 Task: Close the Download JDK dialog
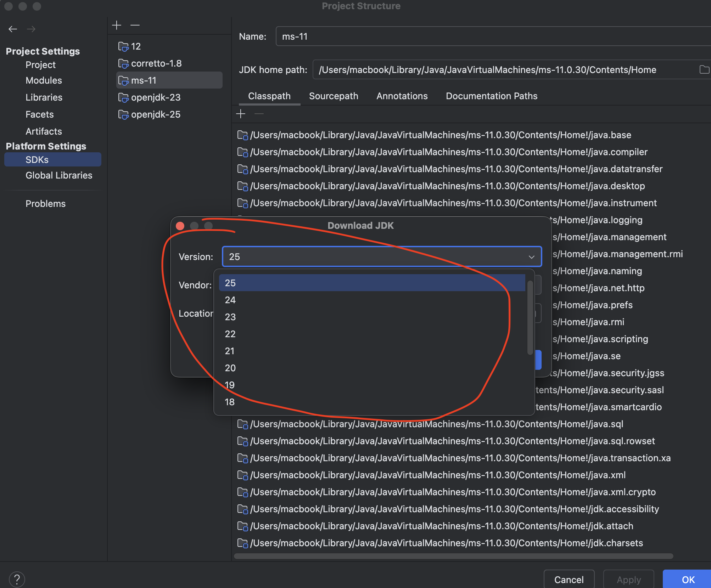point(180,226)
